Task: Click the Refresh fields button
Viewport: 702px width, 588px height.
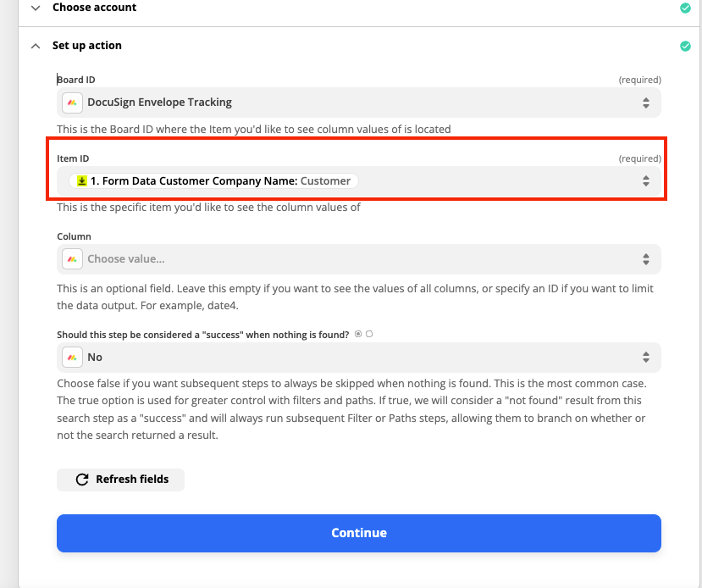Action: tap(120, 480)
